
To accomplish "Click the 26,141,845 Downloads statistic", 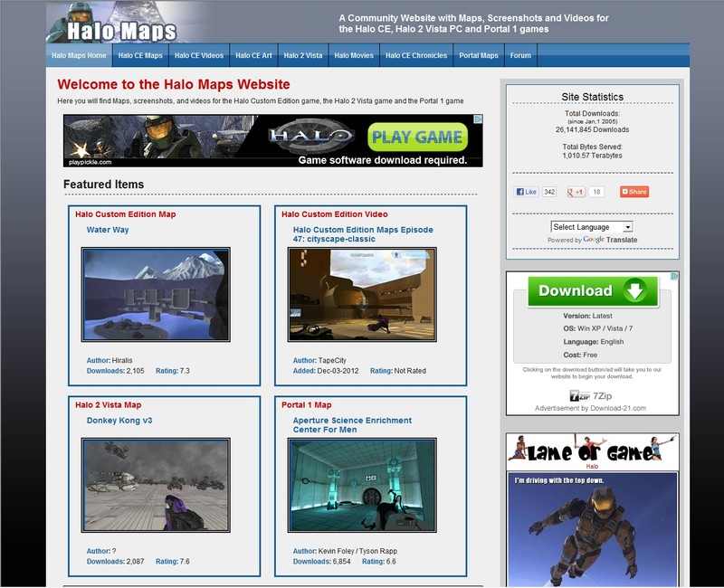I will tap(592, 129).
